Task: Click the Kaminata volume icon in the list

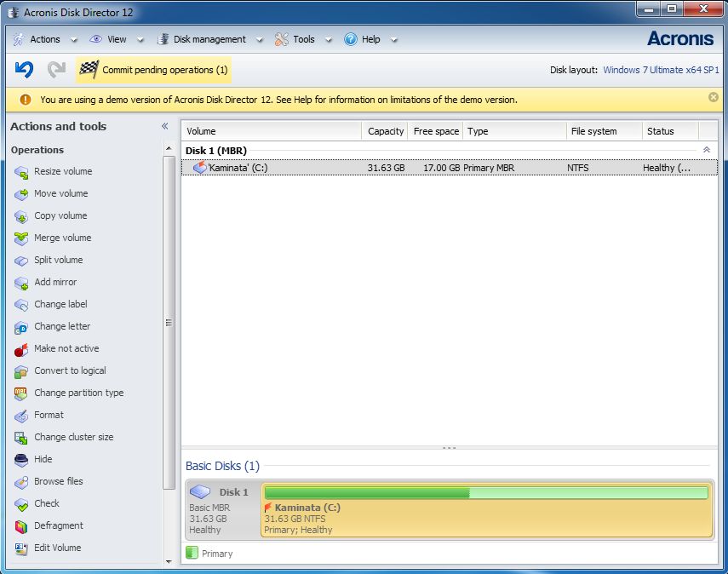Action: pos(199,167)
